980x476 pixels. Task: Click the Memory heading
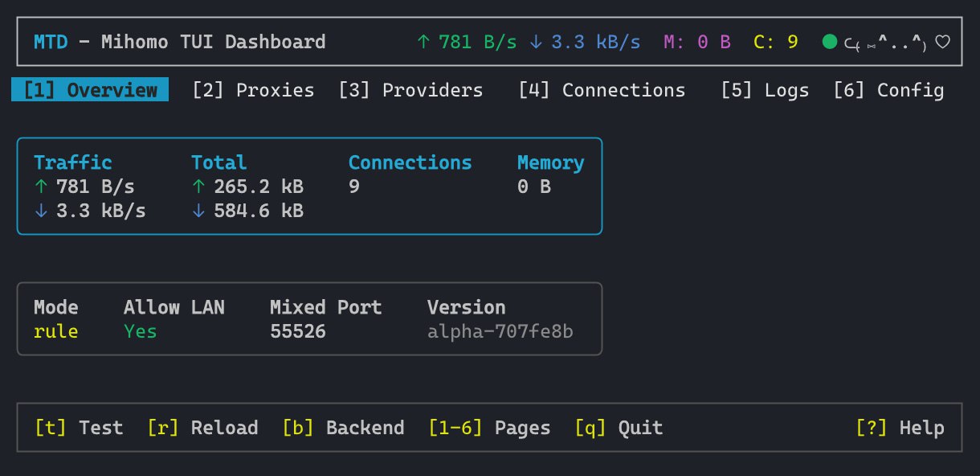point(551,162)
